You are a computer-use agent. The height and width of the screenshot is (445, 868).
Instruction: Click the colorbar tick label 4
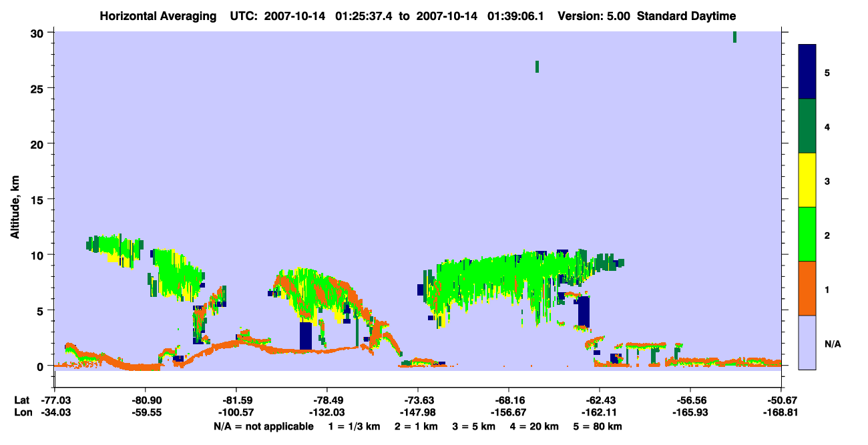click(827, 127)
